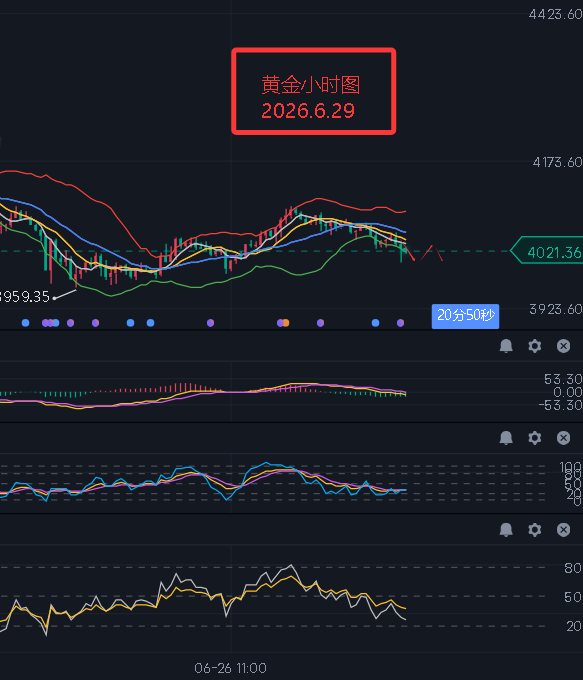Viewport: 583px width, 680px height.
Task: Click the 黄金小时图 red annotation box
Action: [313, 91]
